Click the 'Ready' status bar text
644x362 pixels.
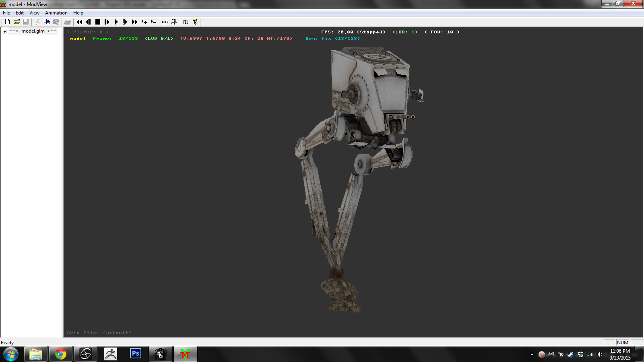[x=7, y=343]
